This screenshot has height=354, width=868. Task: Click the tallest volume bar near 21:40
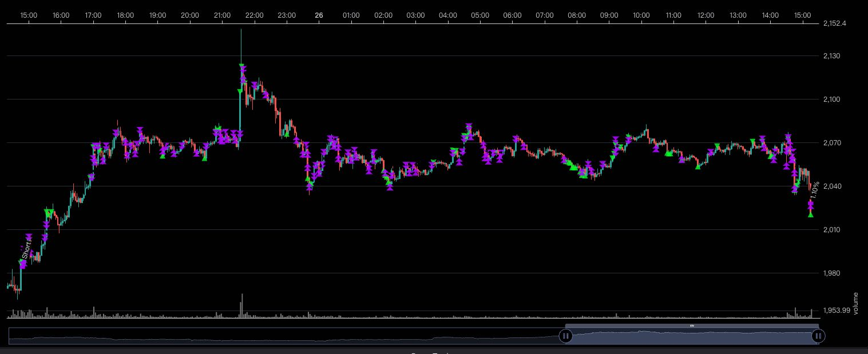pyautogui.click(x=242, y=305)
